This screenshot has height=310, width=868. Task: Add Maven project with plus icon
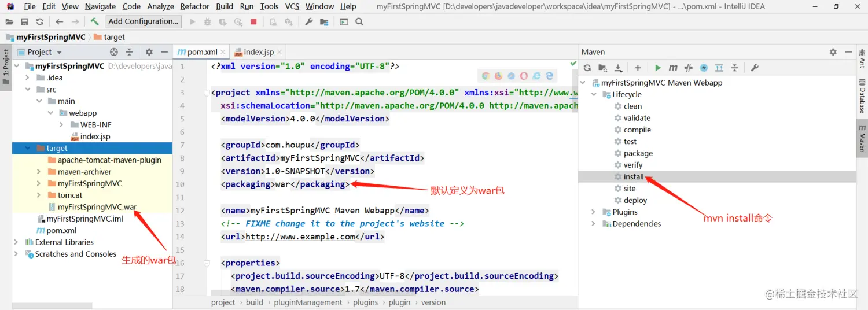[638, 68]
